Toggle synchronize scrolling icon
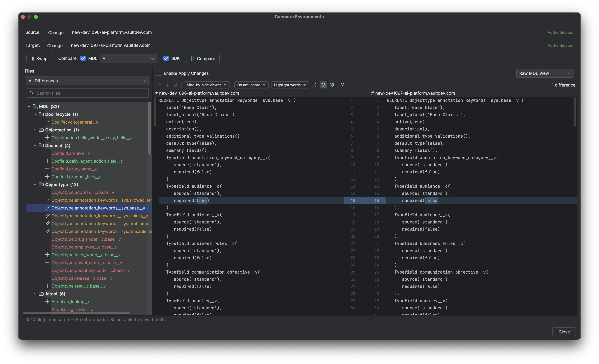Viewport: 599px width, 364px height. [323, 85]
